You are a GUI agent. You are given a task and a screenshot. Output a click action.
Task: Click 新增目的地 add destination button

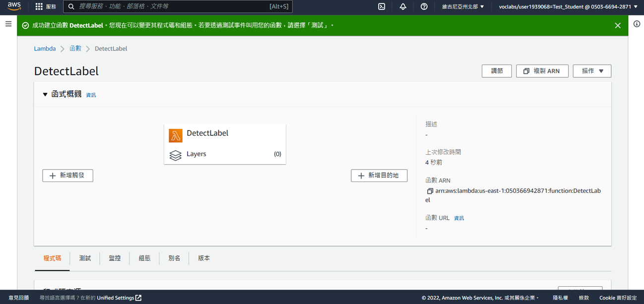[379, 176]
